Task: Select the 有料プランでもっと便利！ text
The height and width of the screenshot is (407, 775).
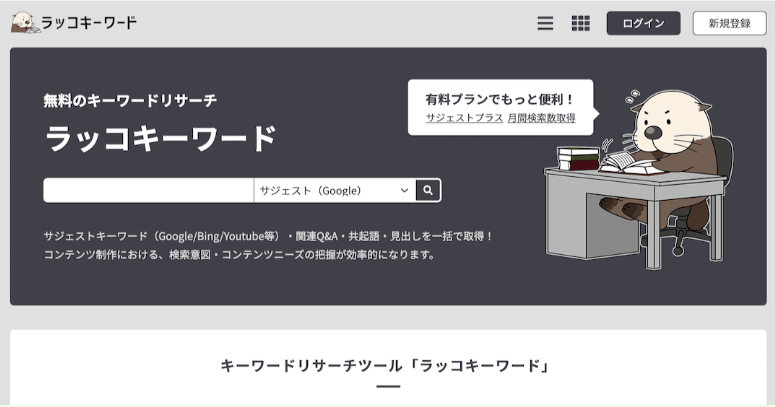Action: click(x=500, y=99)
